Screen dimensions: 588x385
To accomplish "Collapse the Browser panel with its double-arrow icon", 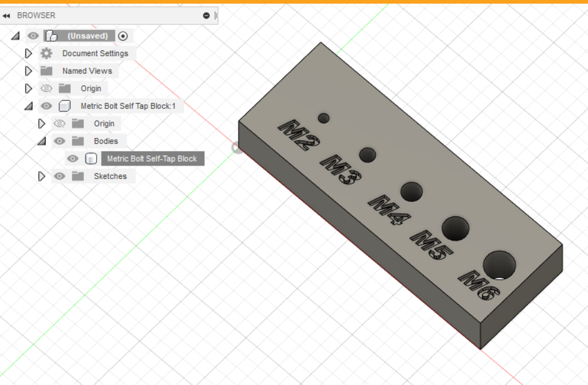I will (x=6, y=15).
